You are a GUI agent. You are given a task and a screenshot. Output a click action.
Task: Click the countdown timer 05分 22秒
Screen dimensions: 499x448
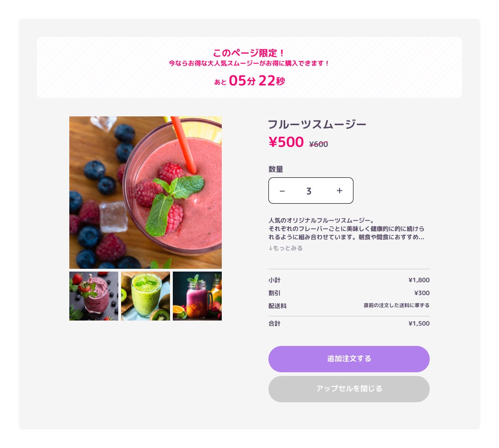(x=256, y=81)
